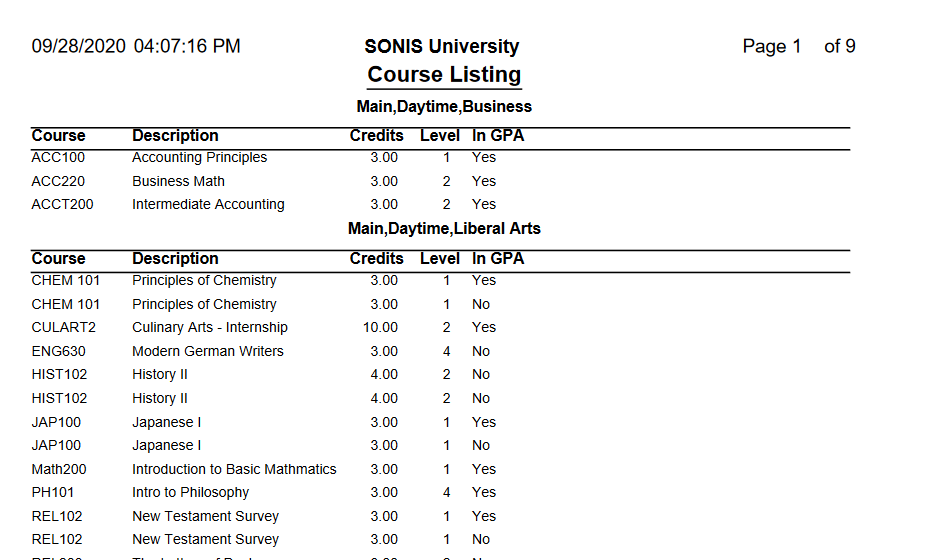Select the Modern German Writers description
The image size is (936, 560).
point(208,352)
